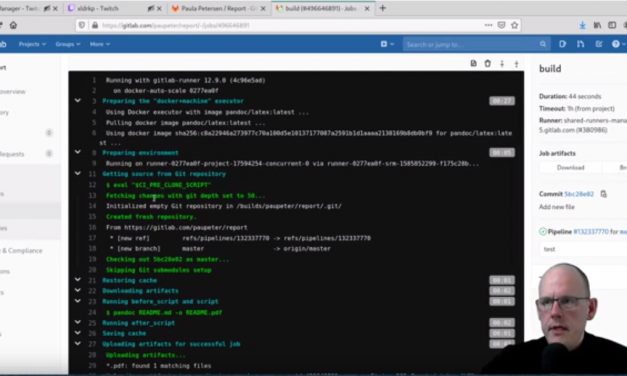Open the page actions three-dots menu
The width and height of the screenshot is (627, 376).
pos(488,25)
